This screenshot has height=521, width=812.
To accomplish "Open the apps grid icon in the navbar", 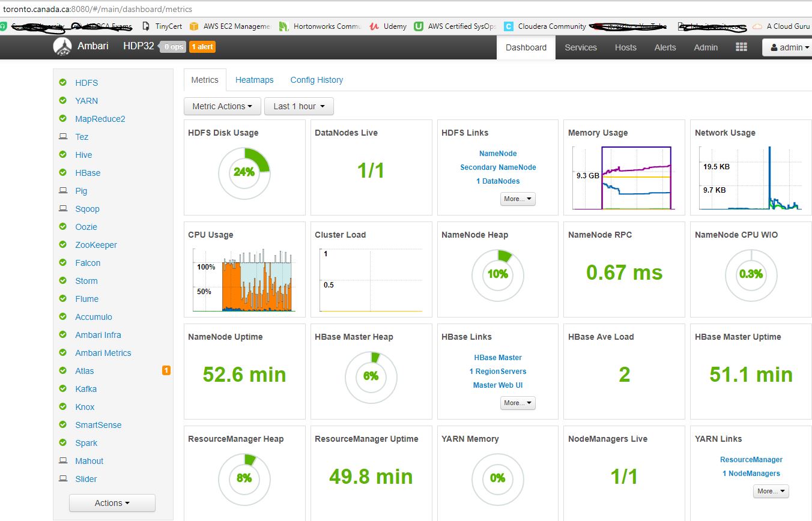I will [x=741, y=46].
